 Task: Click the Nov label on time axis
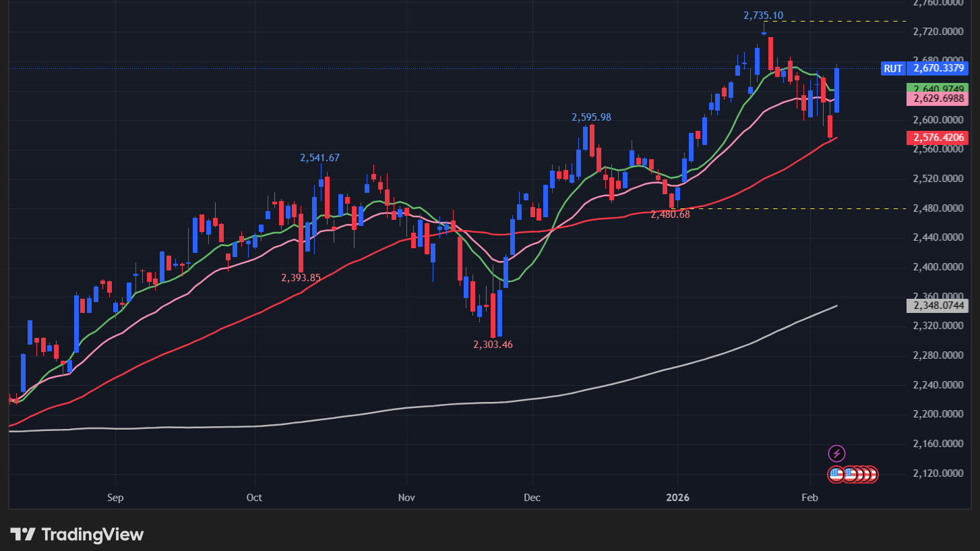[406, 498]
